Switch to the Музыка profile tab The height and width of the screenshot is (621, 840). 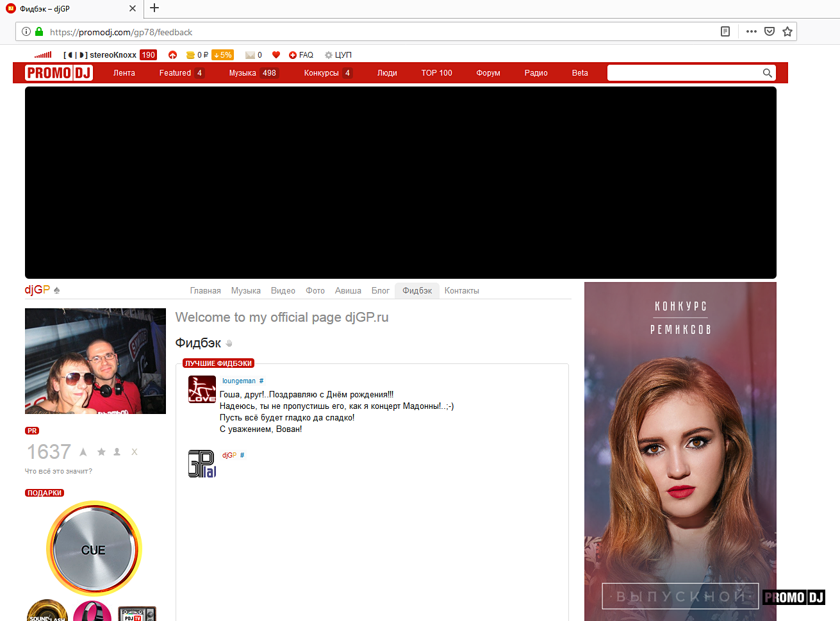(245, 291)
